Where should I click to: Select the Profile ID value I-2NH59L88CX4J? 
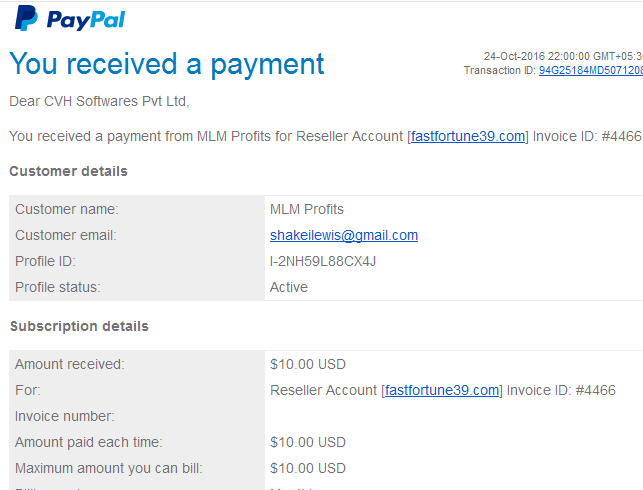[323, 261]
